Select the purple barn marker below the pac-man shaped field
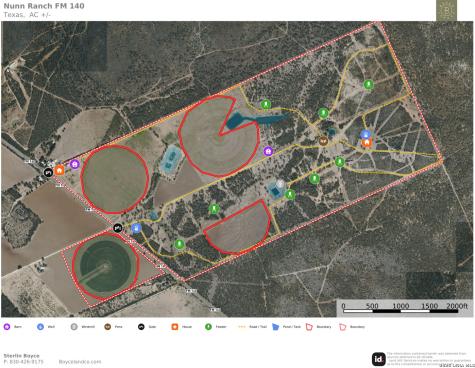475x368 pixels. pyautogui.click(x=268, y=151)
